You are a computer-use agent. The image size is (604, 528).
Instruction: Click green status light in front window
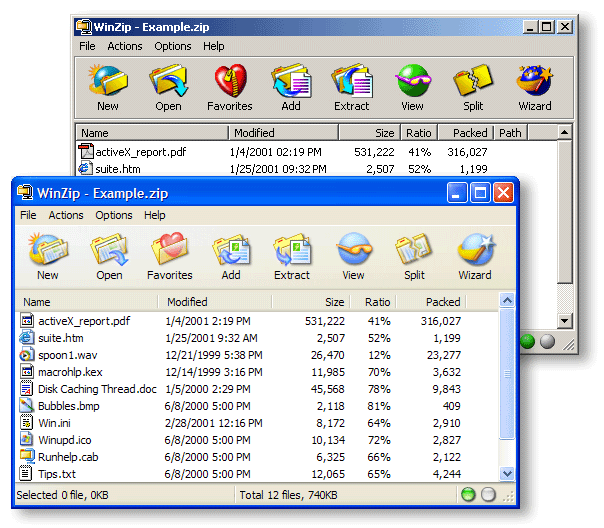[x=468, y=494]
